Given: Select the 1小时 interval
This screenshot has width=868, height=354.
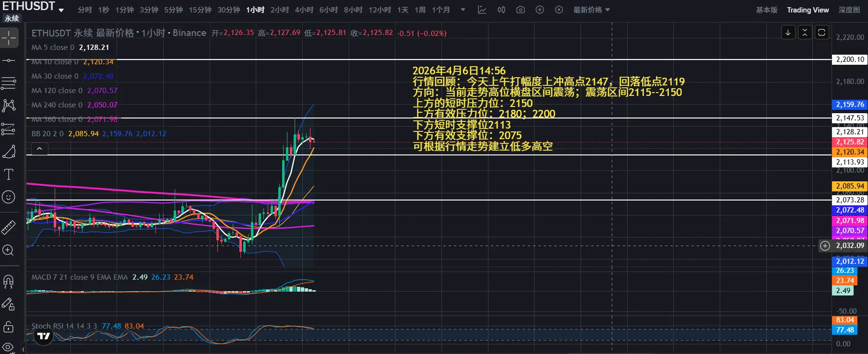Looking at the screenshot, I should point(255,10).
